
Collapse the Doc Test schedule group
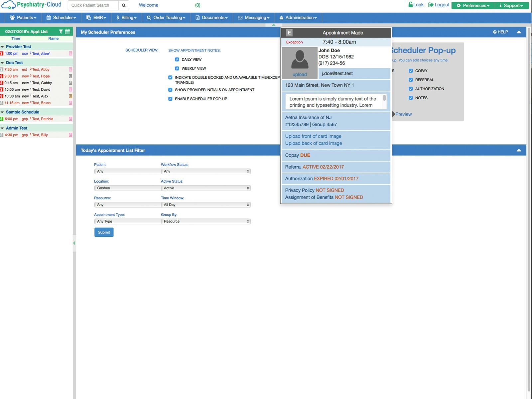(x=3, y=63)
